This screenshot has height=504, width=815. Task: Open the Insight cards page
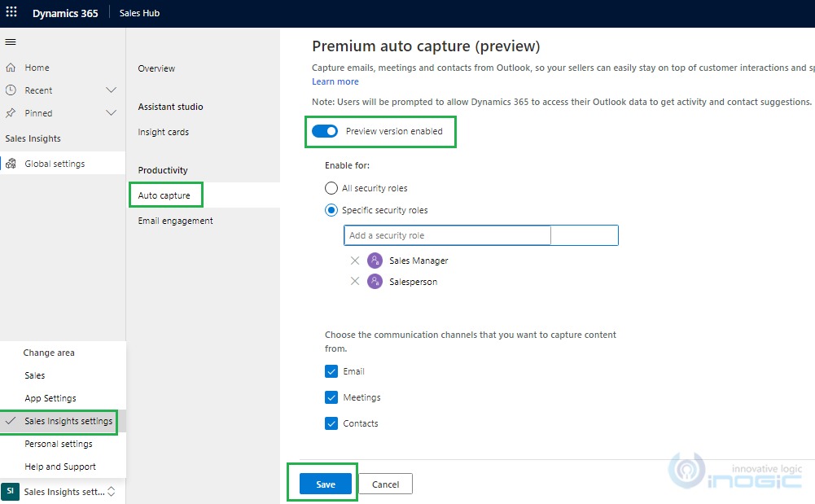click(163, 132)
